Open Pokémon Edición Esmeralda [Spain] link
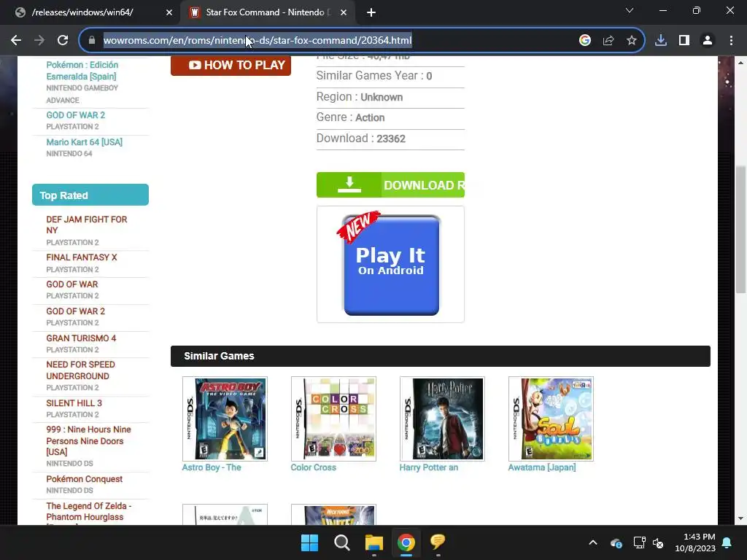This screenshot has height=560, width=747. [x=82, y=71]
